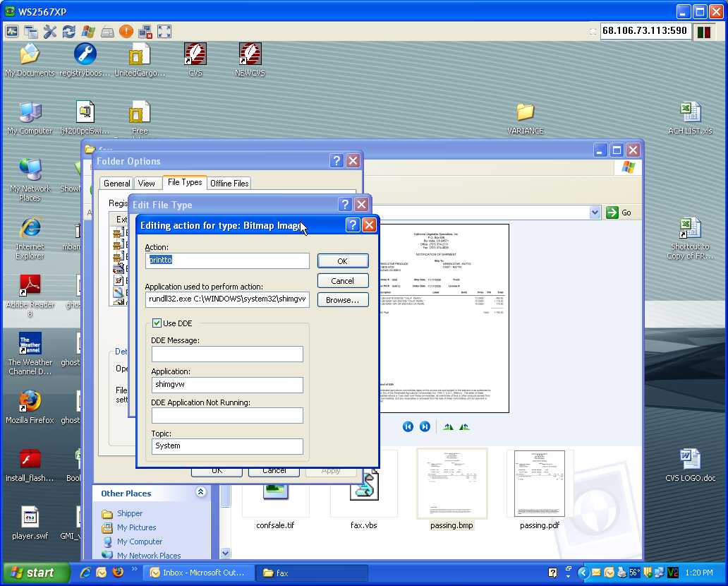Switch to the Offline Files tab
The image size is (728, 586).
click(229, 183)
